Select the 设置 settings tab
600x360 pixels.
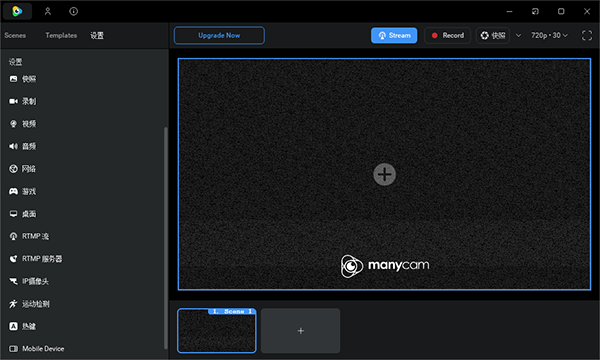pyautogui.click(x=97, y=36)
